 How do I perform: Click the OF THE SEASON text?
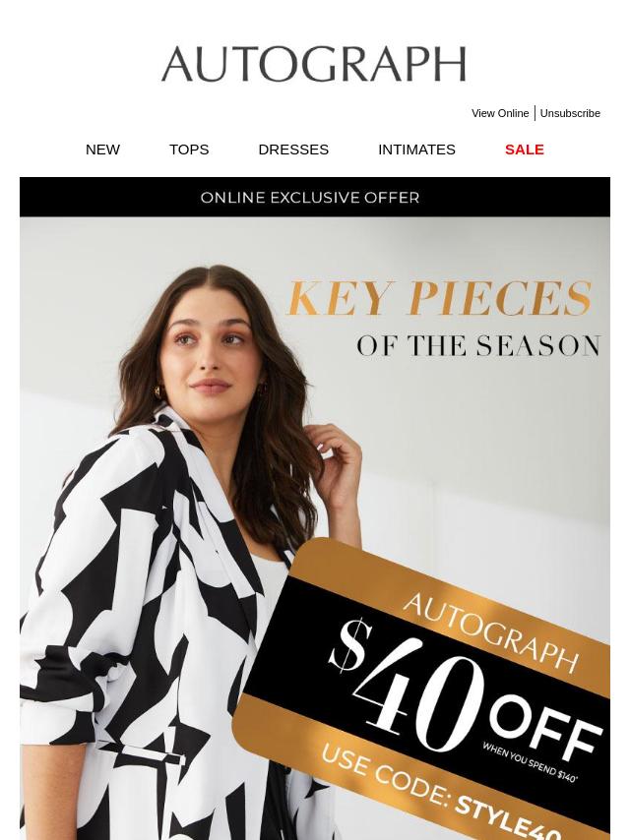(x=478, y=345)
